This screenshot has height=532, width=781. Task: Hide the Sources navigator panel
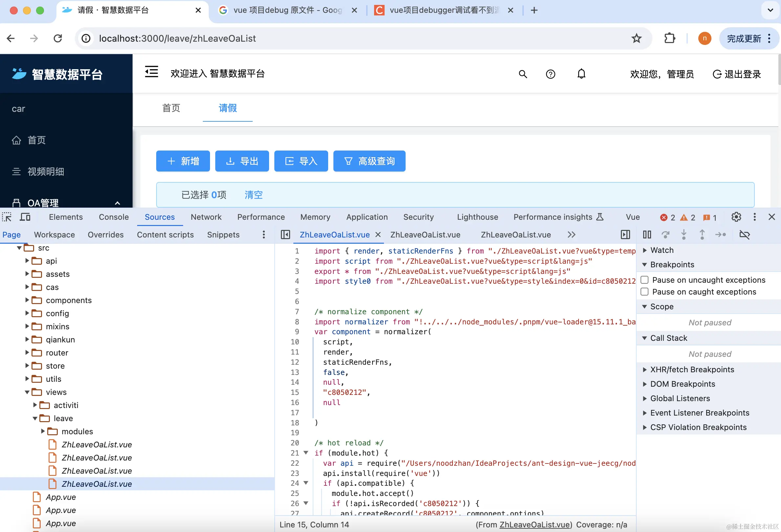(x=285, y=235)
